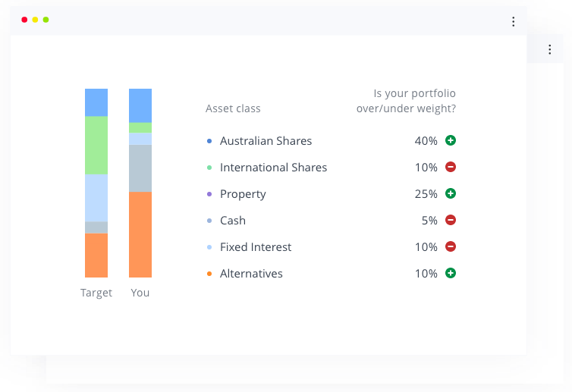Select the International Shares asset class label
Viewport: 572px width, 392px height.
click(x=273, y=168)
